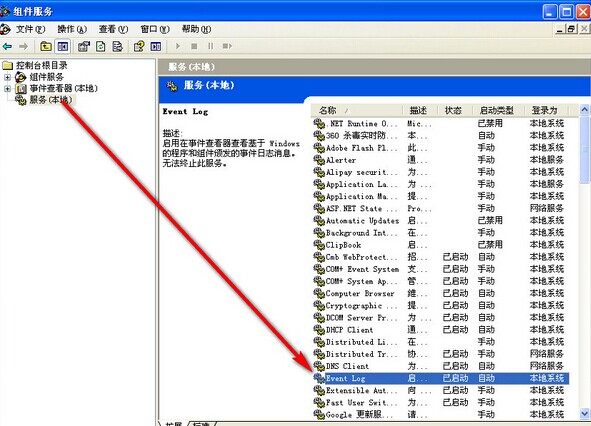Select the Fast User Swit... service
The width and height of the screenshot is (591, 426).
tap(440, 403)
